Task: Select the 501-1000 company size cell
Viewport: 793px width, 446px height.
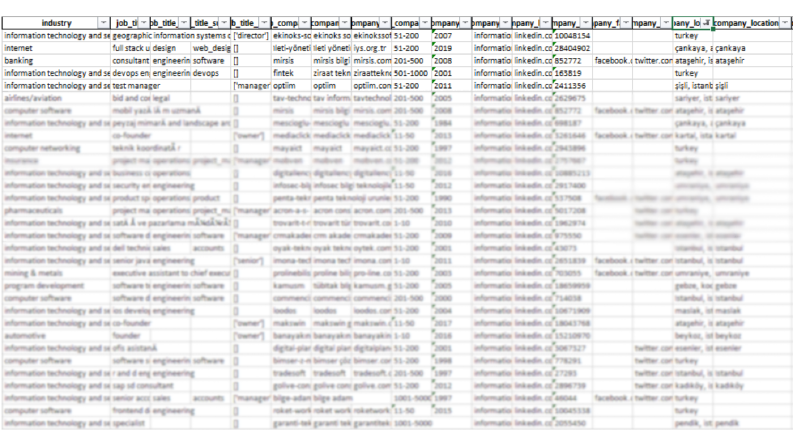Action: click(x=411, y=73)
